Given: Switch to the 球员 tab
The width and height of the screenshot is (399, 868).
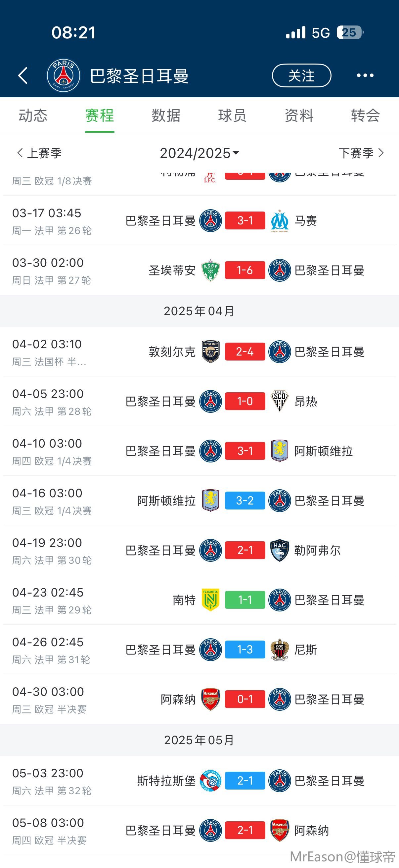Looking at the screenshot, I should [x=232, y=116].
